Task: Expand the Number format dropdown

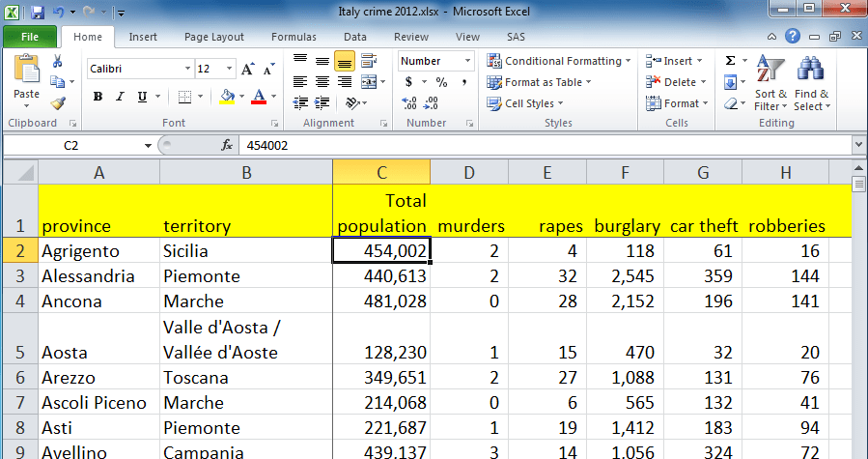Action: click(x=467, y=61)
